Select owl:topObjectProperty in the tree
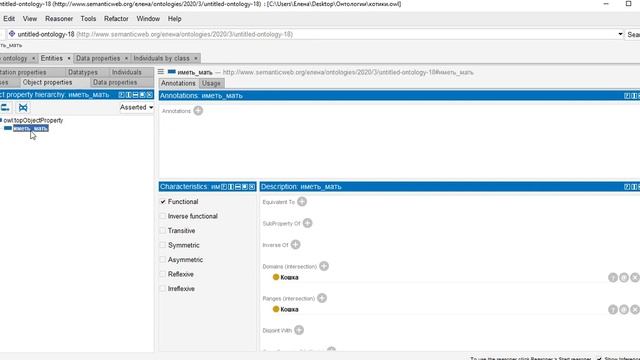The height and width of the screenshot is (360, 640). (33, 120)
